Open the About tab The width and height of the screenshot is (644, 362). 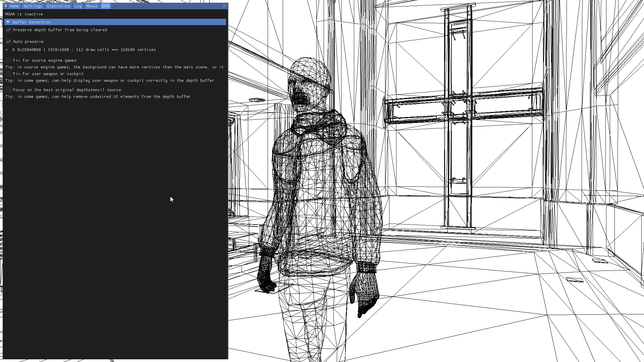coord(92,6)
